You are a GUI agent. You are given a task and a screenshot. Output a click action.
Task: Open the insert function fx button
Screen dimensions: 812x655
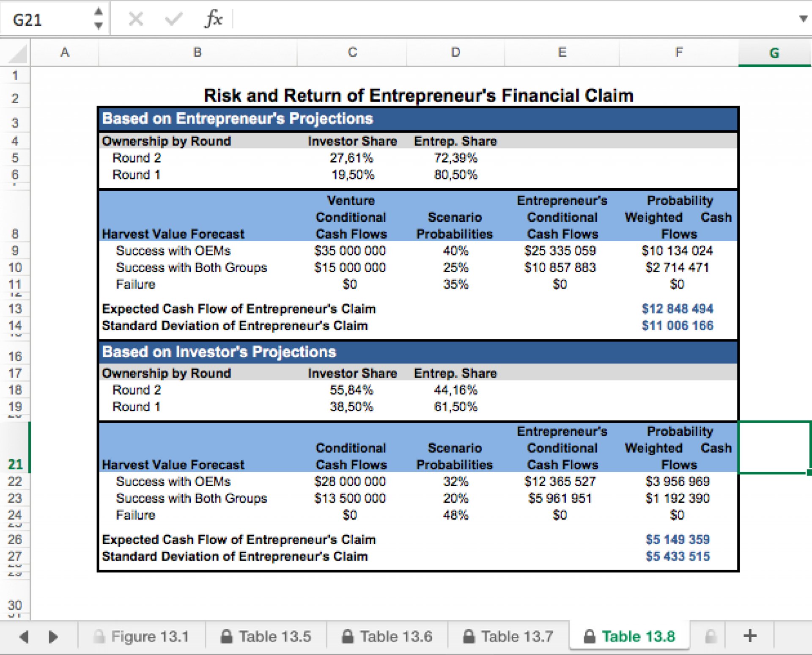coord(213,19)
